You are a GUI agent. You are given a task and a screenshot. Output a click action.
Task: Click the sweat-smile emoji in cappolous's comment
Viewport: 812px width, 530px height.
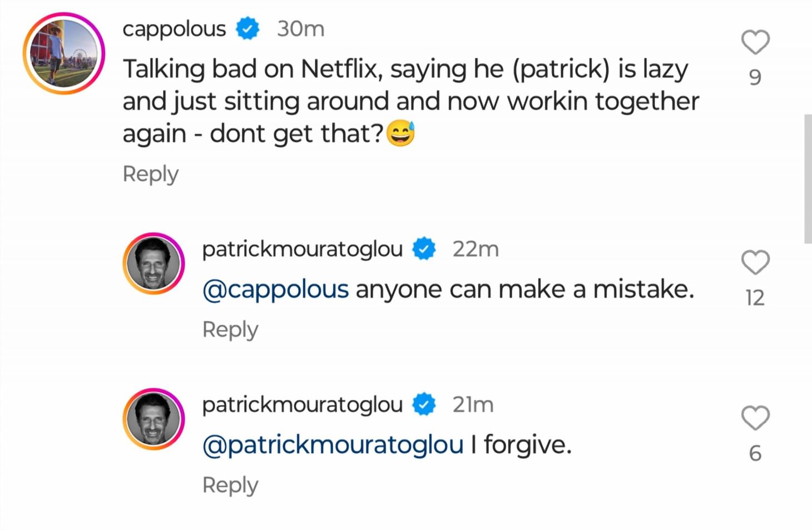(x=400, y=133)
